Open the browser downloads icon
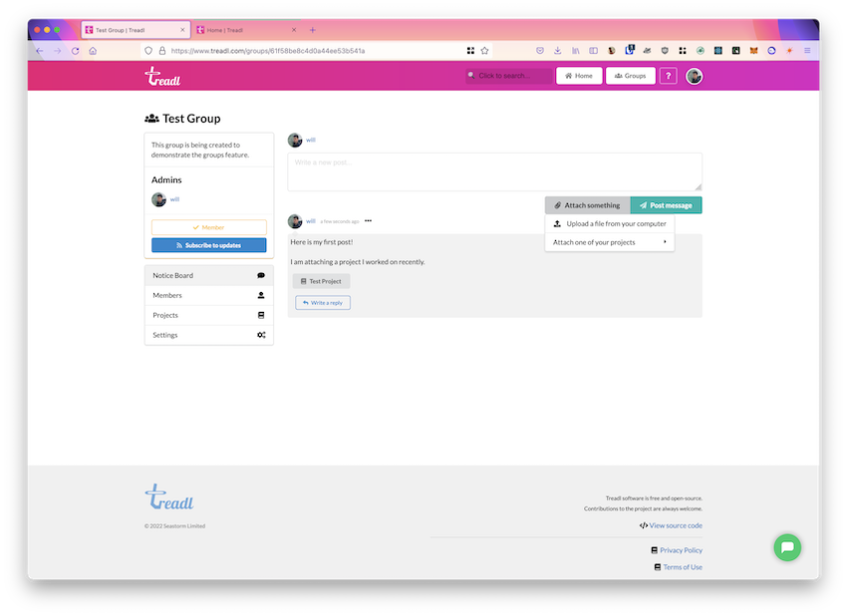The image size is (847, 616). coord(557,51)
